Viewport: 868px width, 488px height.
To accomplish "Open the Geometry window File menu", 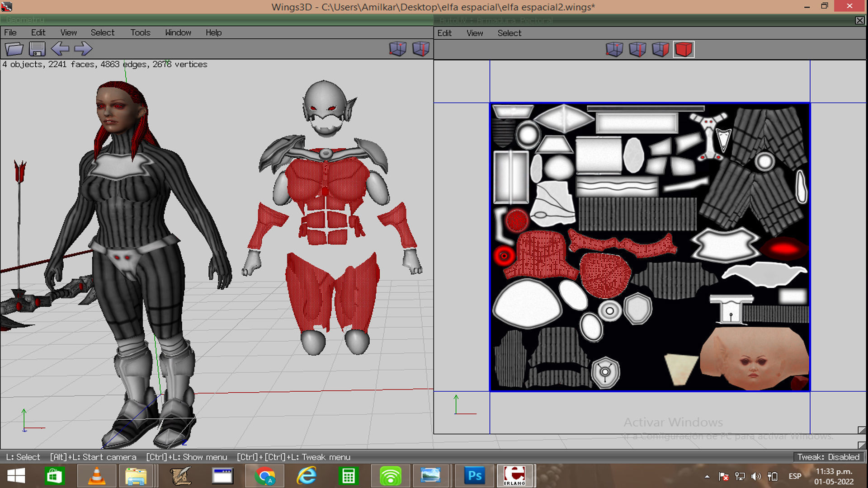I will click(10, 33).
